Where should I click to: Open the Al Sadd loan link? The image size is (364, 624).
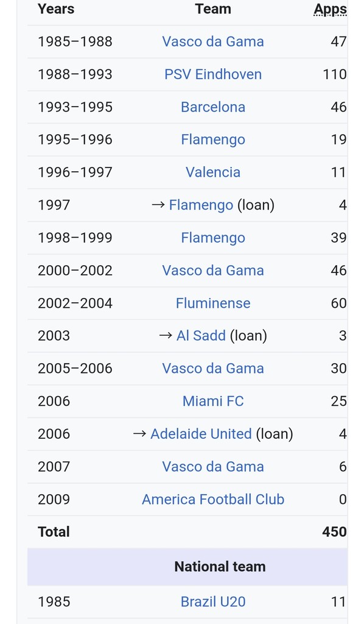tap(201, 336)
